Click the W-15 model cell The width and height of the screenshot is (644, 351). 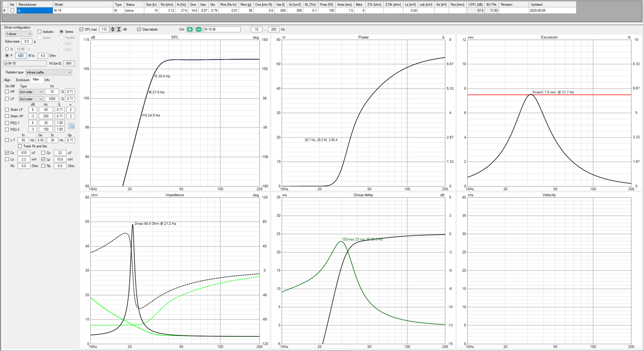coord(83,10)
